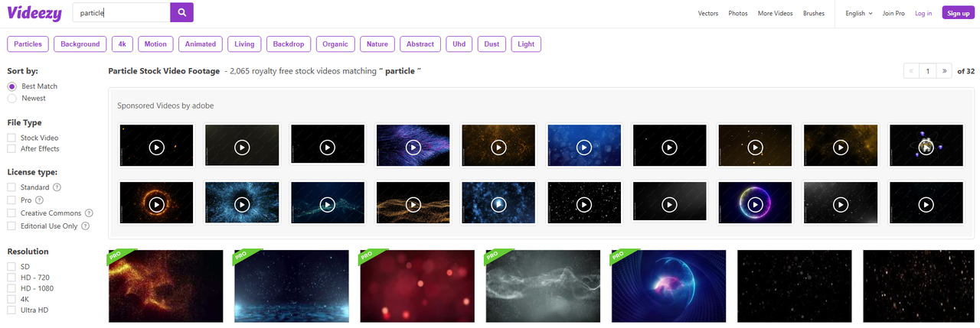Open the English language dropdown
Image resolution: width=980 pixels, height=328 pixels.
[x=858, y=13]
